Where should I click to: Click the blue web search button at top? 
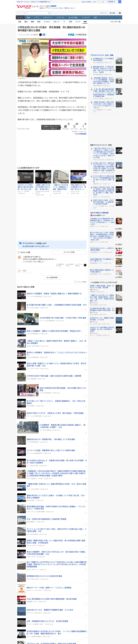(120, 2)
